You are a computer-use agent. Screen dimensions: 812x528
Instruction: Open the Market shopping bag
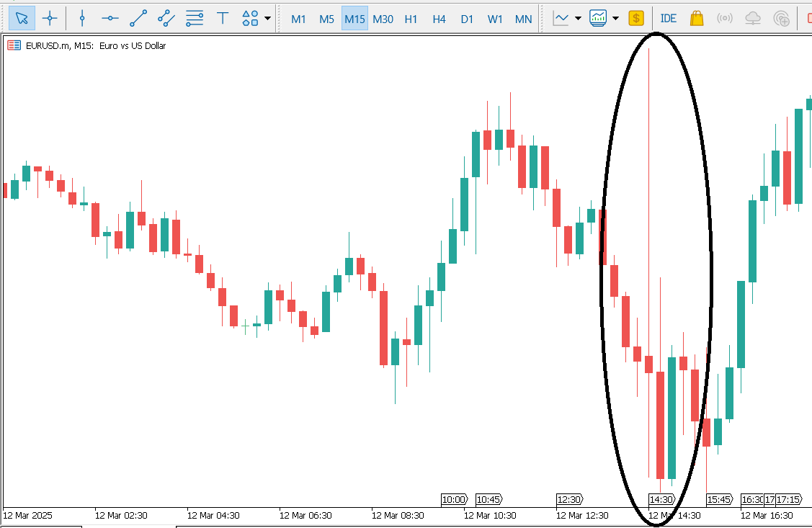[x=696, y=18]
